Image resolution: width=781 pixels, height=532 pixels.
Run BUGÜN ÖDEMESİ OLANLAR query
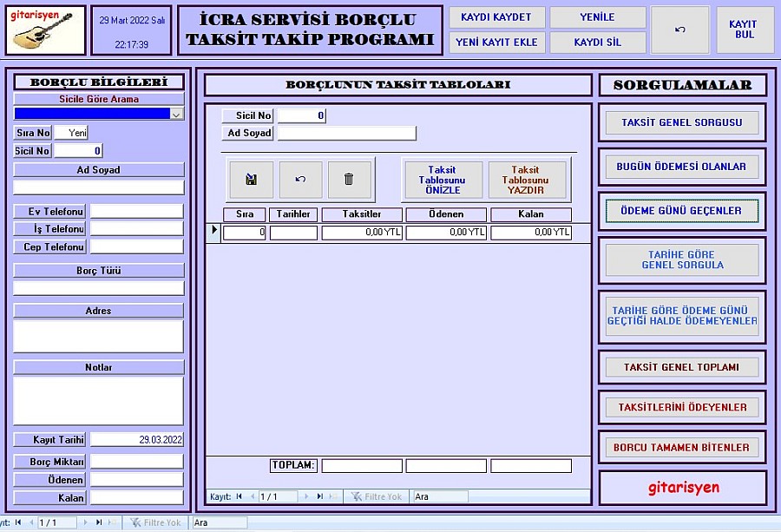tap(681, 167)
